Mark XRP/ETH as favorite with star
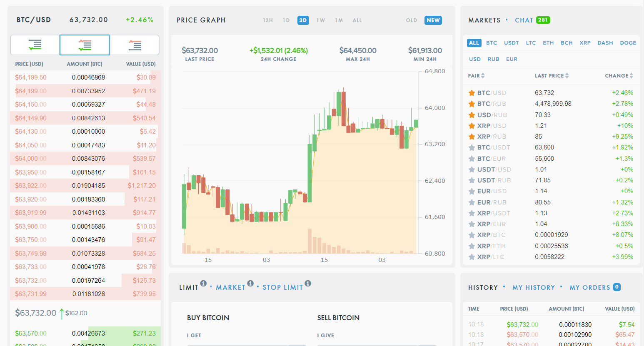The image size is (644, 346). tap(472, 246)
